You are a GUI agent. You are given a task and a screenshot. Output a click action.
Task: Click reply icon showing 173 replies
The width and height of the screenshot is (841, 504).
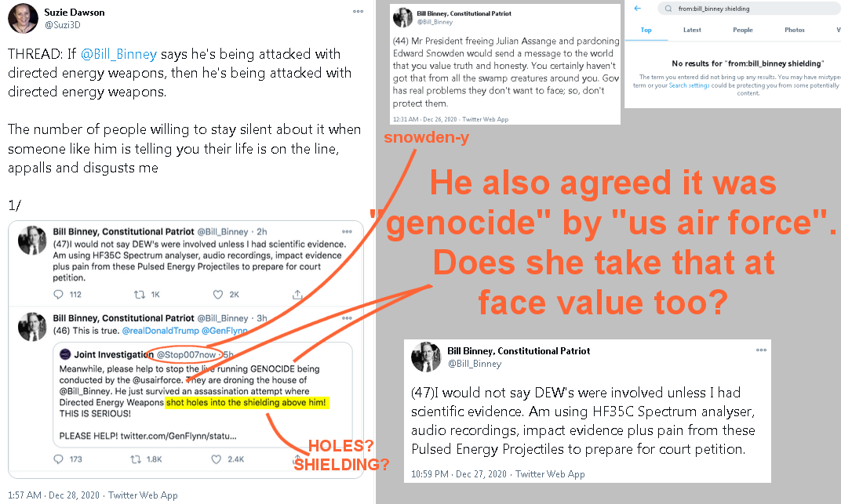click(x=59, y=459)
